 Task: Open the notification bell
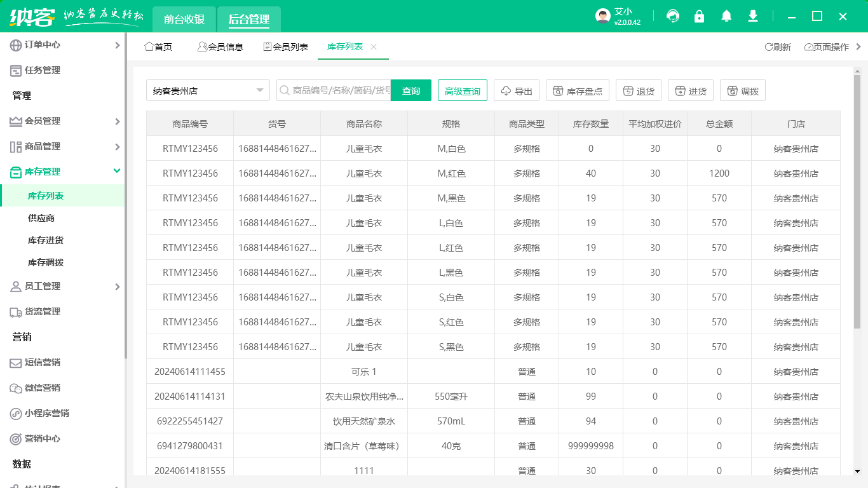point(726,17)
